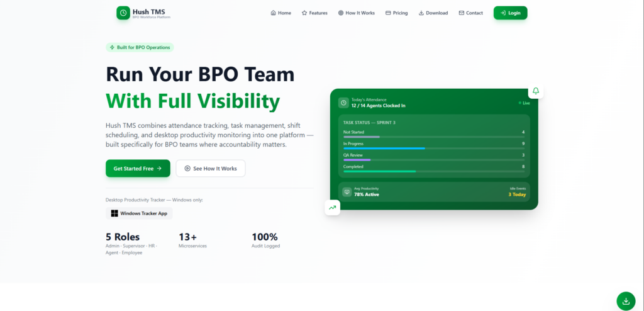Click the 'Run Your BPO Team' heading
The width and height of the screenshot is (644, 311).
coord(201,74)
